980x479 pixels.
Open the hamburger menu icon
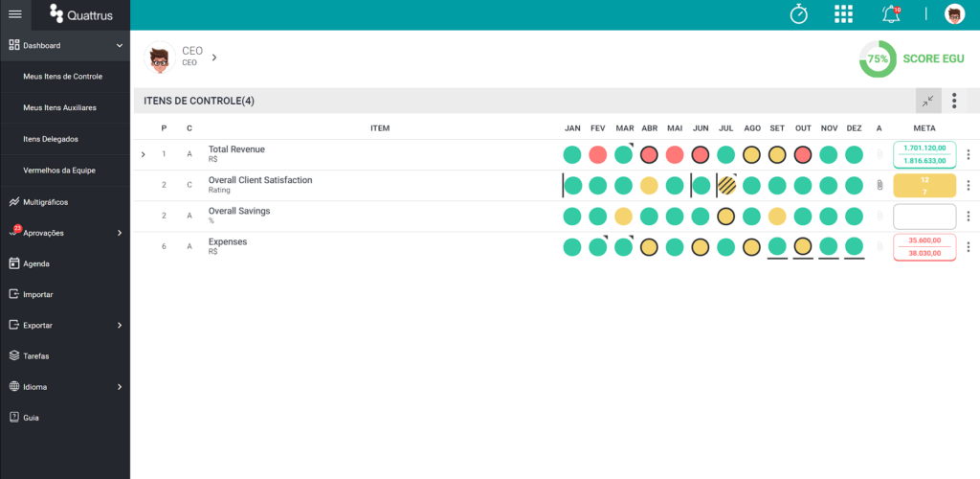[x=15, y=14]
